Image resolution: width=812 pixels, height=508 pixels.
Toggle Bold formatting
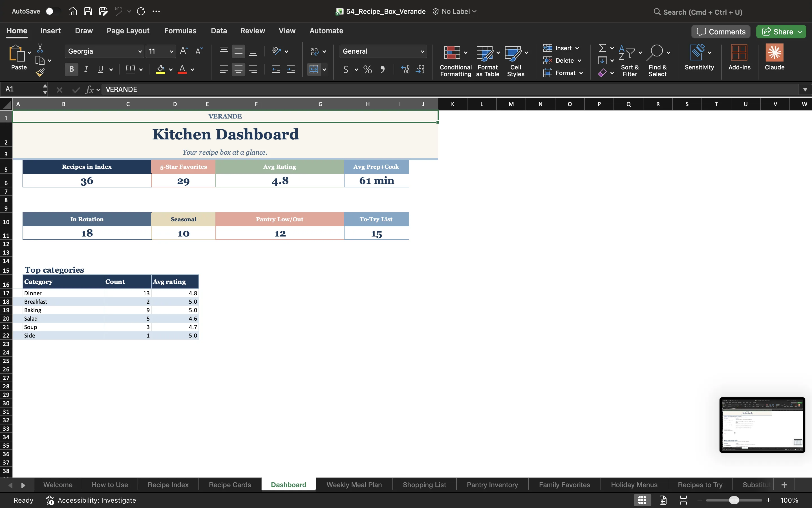pos(71,69)
